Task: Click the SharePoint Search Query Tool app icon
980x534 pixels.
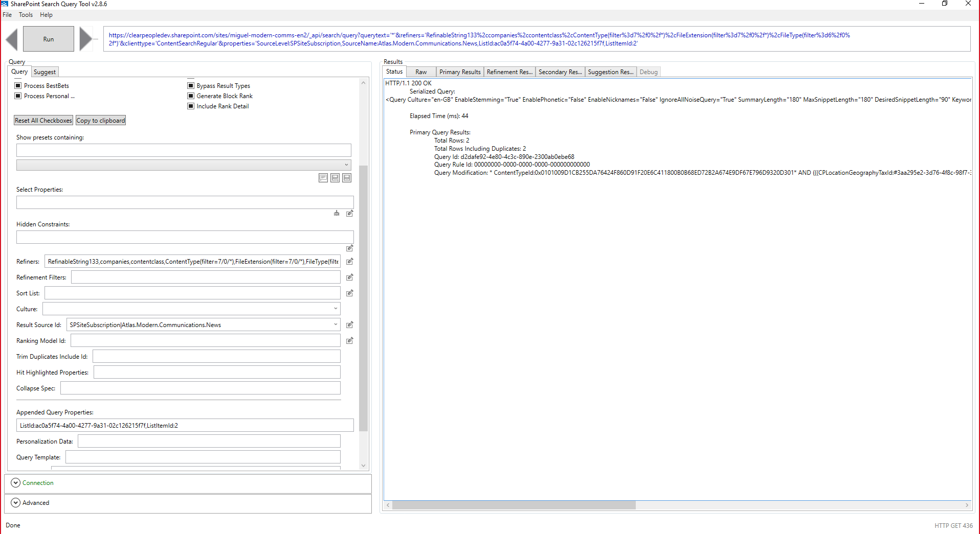Action: [4, 4]
